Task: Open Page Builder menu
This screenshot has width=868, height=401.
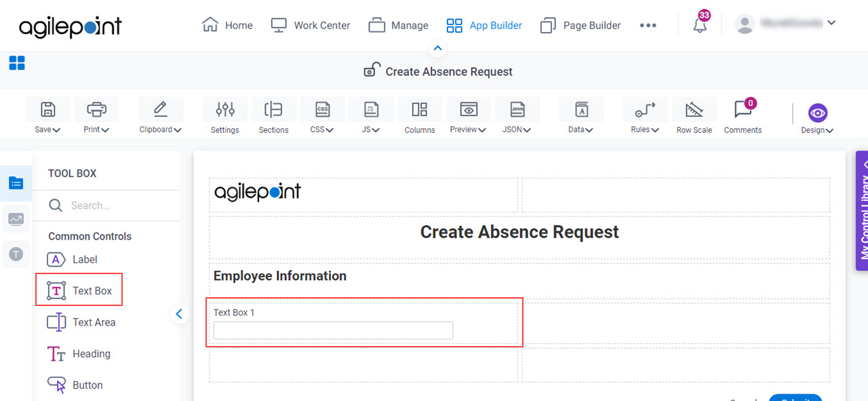Action: coord(580,25)
